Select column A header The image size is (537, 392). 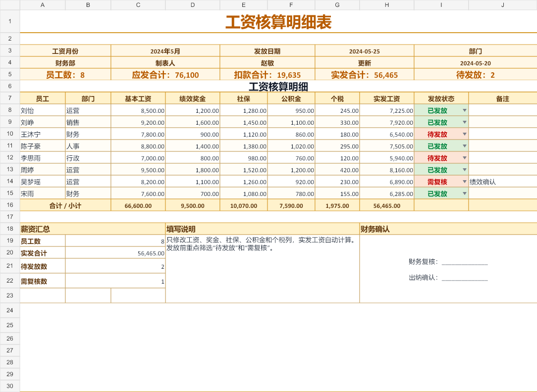(43, 5)
